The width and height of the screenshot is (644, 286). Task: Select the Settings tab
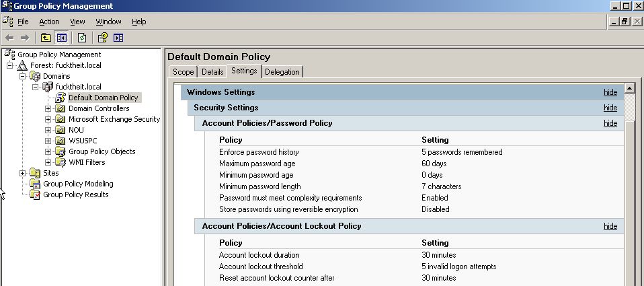(x=244, y=71)
